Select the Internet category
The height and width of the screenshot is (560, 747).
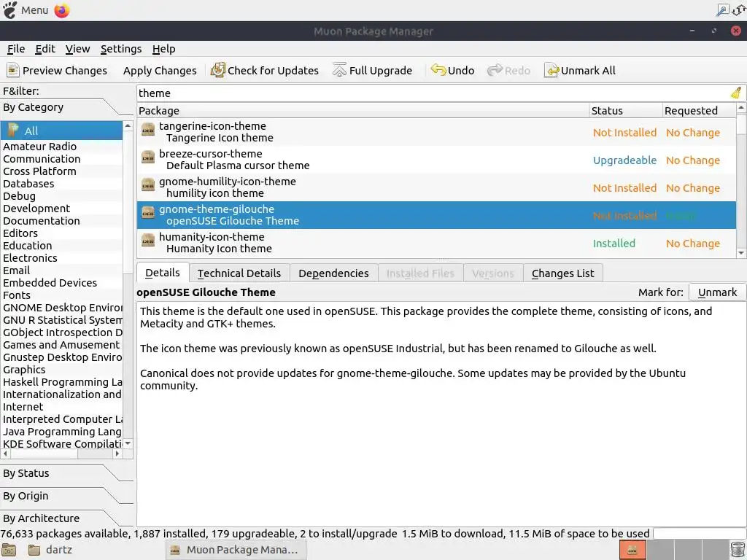coord(61,407)
